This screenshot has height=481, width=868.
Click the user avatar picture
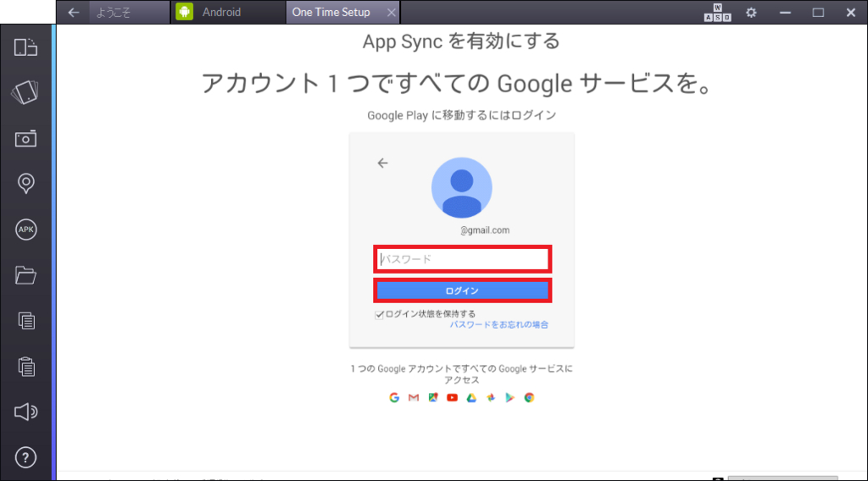click(x=462, y=188)
